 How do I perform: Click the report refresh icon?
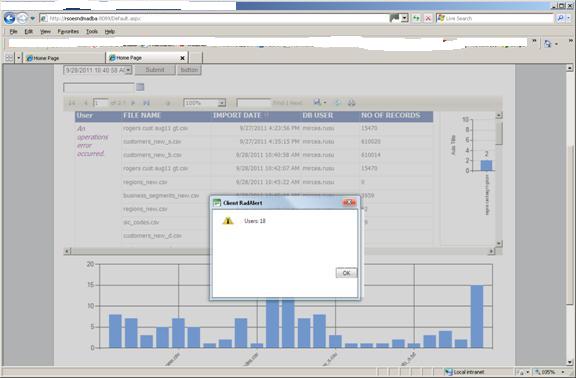click(338, 103)
